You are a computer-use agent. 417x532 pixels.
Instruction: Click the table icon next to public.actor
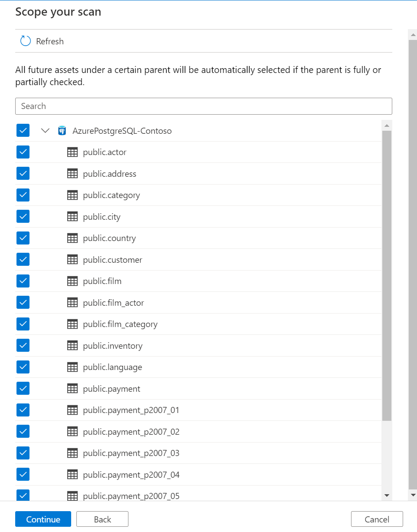[72, 152]
